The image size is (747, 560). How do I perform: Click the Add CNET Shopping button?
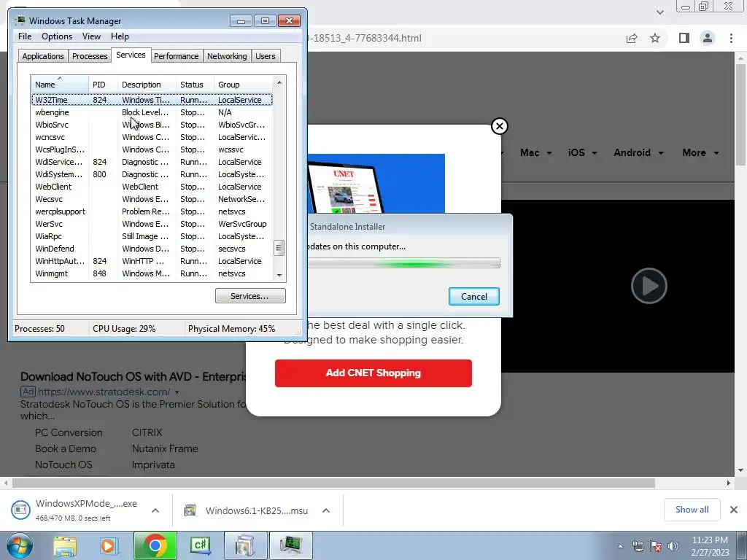point(373,373)
